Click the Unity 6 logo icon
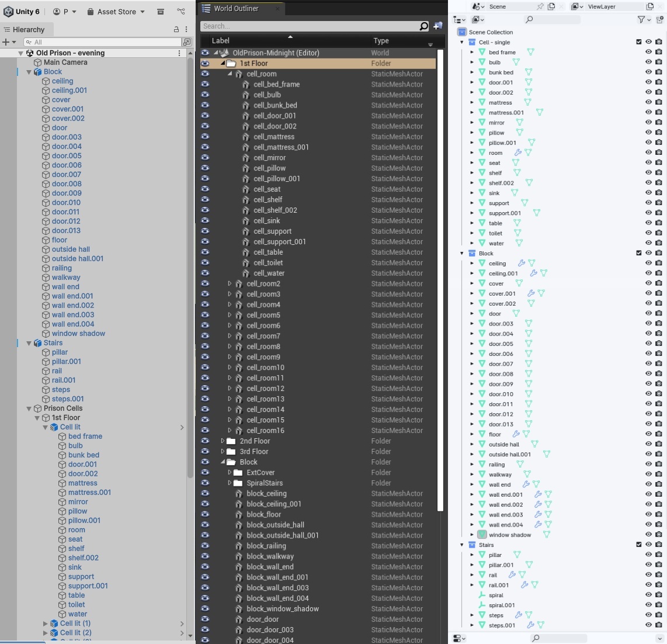This screenshot has height=644, width=667. pos(8,12)
